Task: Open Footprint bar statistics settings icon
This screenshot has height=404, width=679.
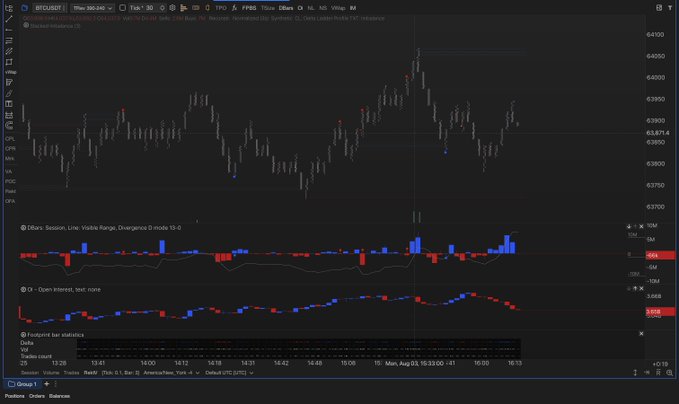Action: coord(23,335)
